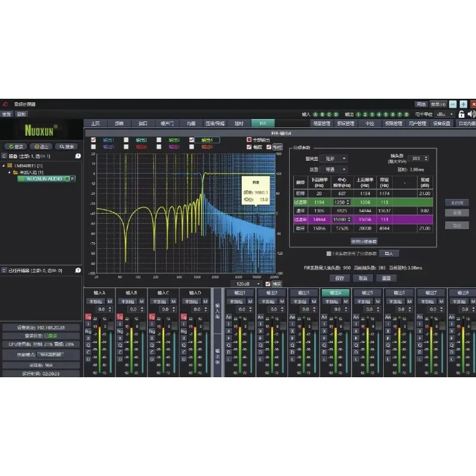Click the F badge on NUOXUN AUDIO device
Image resolution: width=476 pixels, height=476 pixels.
73,179
